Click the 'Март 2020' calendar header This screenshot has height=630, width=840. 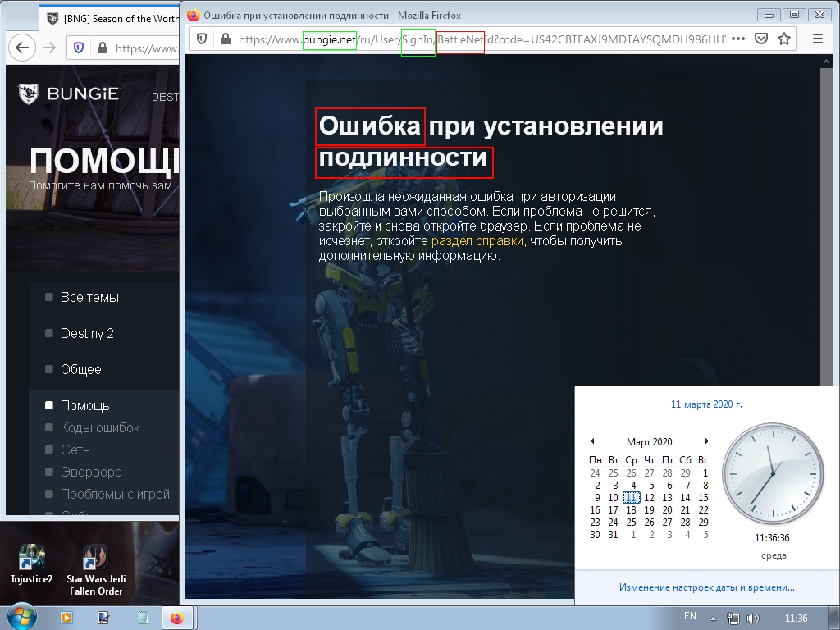click(650, 441)
